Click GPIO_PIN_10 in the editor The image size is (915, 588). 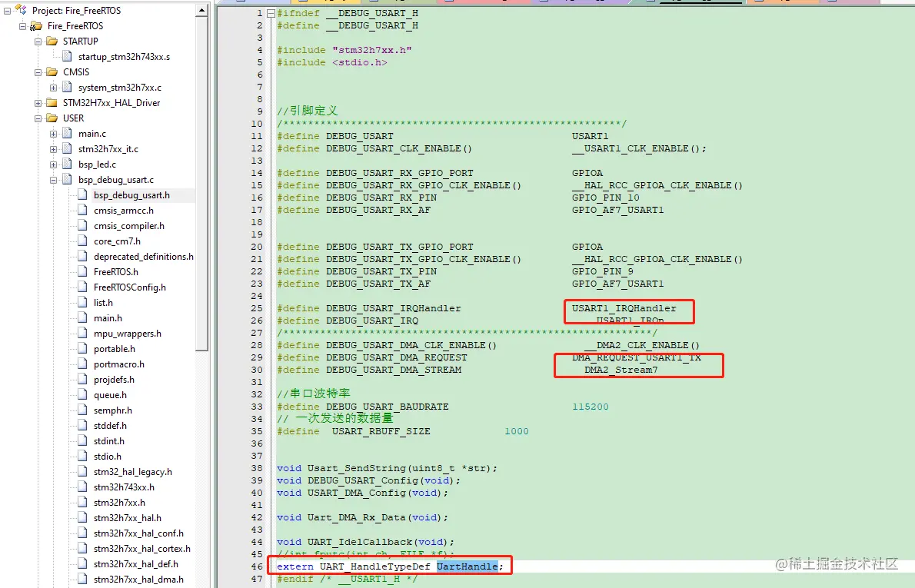[606, 198]
